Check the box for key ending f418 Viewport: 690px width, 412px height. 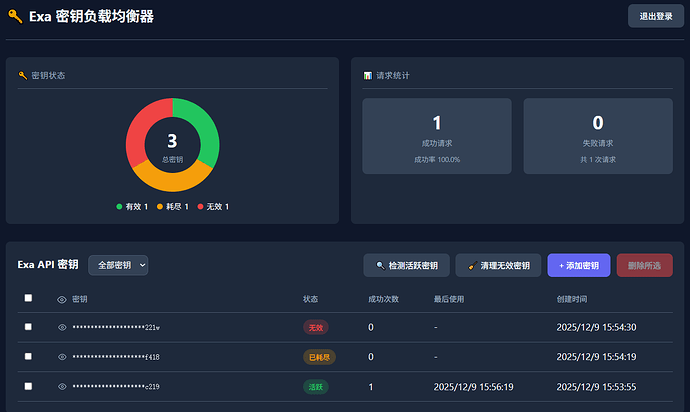28,357
